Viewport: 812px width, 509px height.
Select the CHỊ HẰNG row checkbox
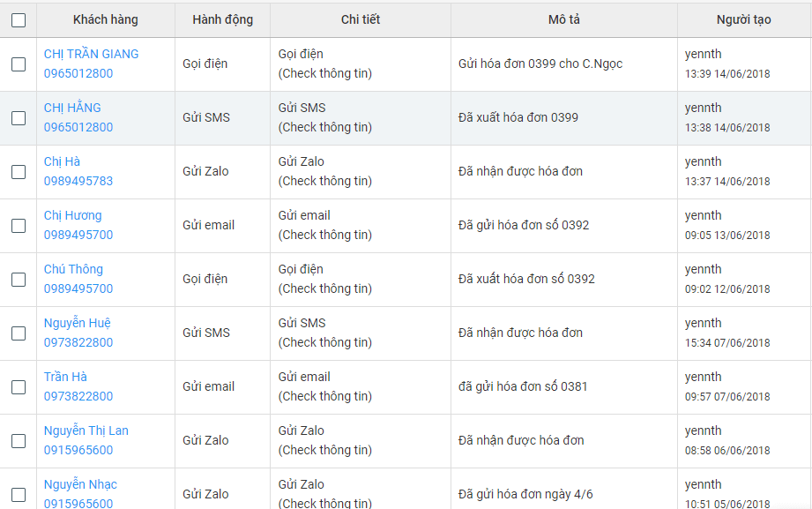coord(19,118)
